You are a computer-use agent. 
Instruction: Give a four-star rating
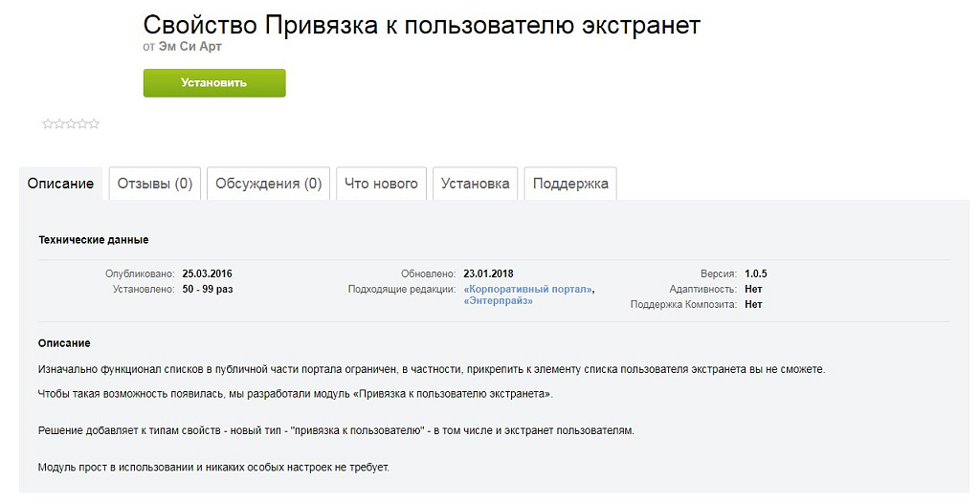click(x=82, y=123)
